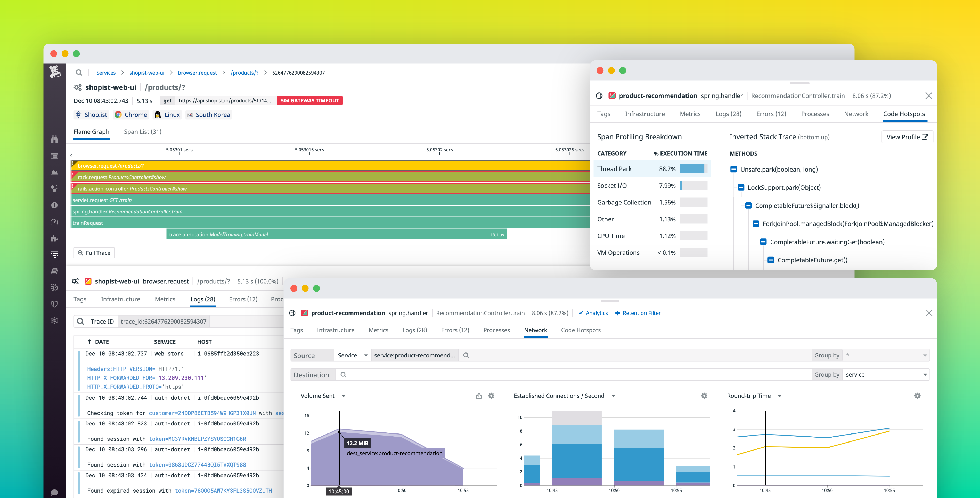980x498 pixels.
Task: Open settings gear beside shopist-web-ui title
Action: coord(78,87)
